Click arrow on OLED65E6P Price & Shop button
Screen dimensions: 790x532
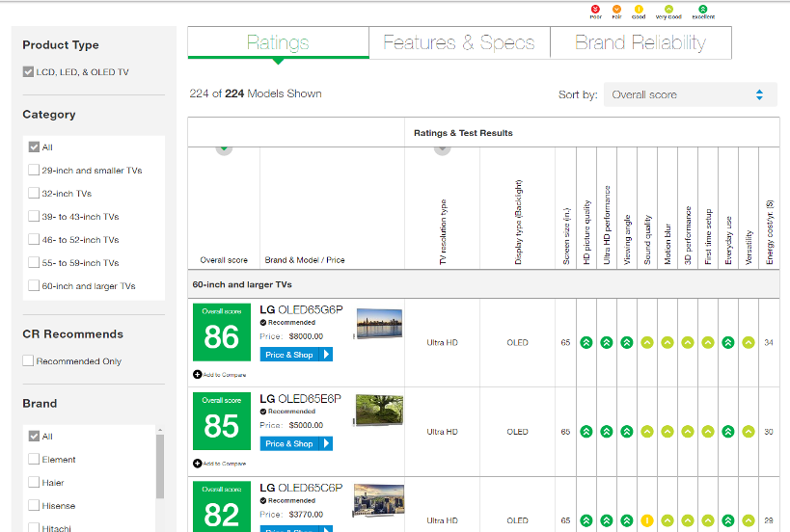[x=326, y=443]
